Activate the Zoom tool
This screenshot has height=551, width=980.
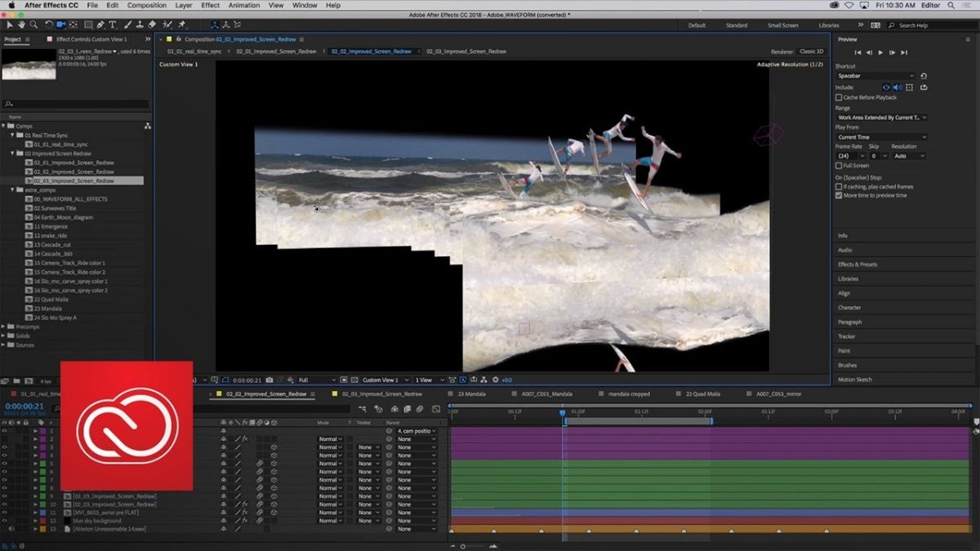pos(33,24)
